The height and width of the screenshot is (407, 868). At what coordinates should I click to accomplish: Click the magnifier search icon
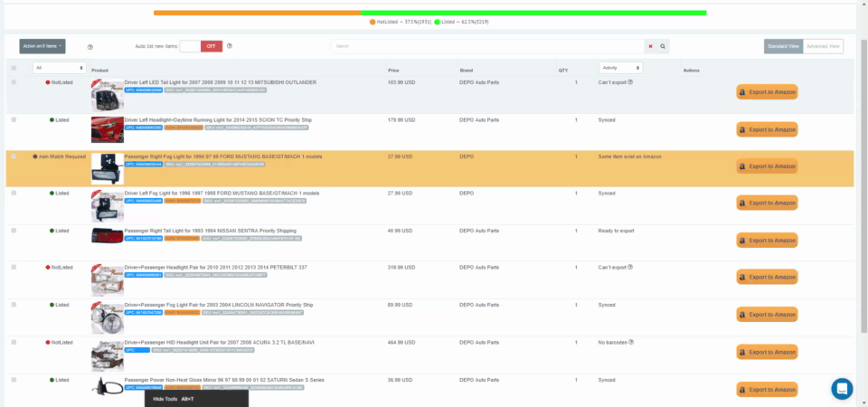(663, 46)
